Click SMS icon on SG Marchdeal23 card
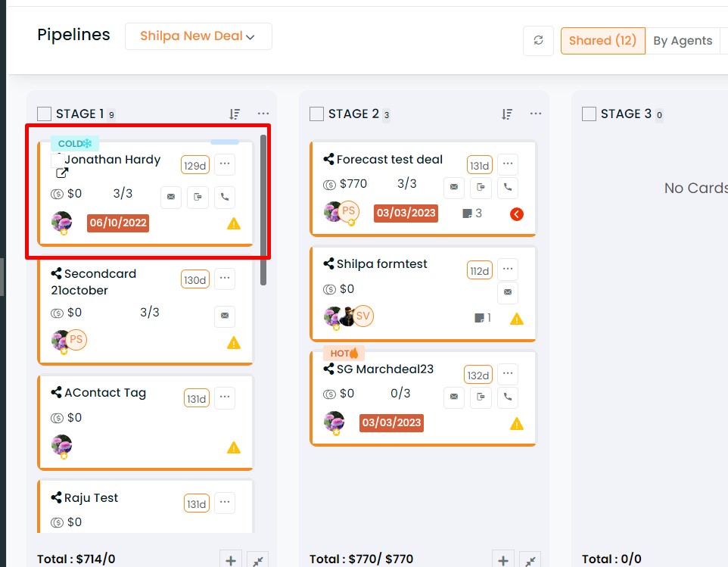This screenshot has height=567, width=728. click(481, 397)
